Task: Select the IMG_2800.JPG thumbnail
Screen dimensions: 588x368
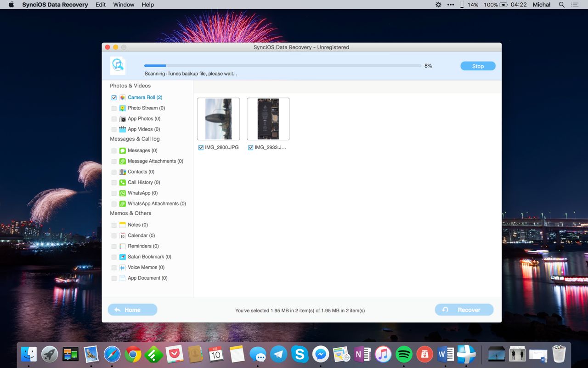Action: click(x=218, y=119)
